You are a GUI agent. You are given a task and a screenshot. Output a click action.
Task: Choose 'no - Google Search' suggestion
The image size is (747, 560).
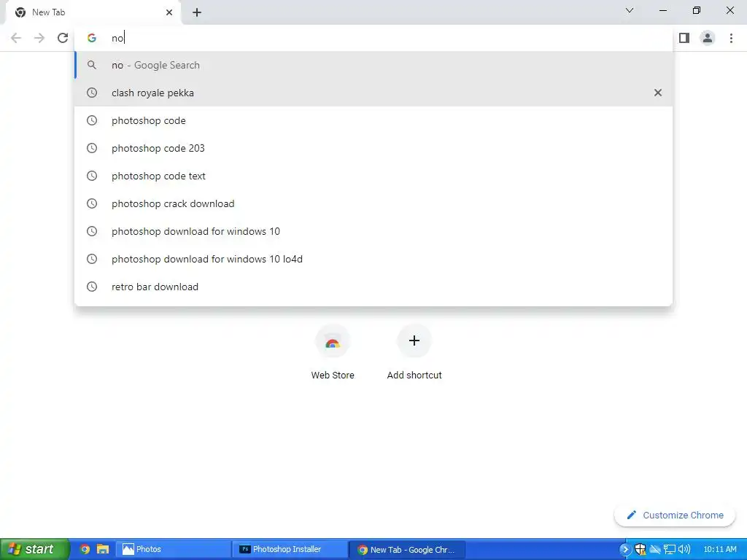point(373,65)
